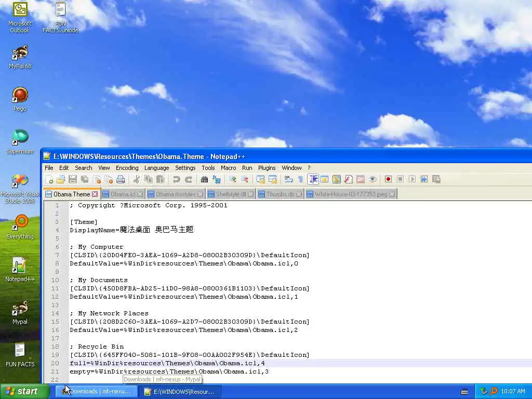Toggle Show All Characters pilcrow icon
The image size is (532, 399).
[300, 179]
